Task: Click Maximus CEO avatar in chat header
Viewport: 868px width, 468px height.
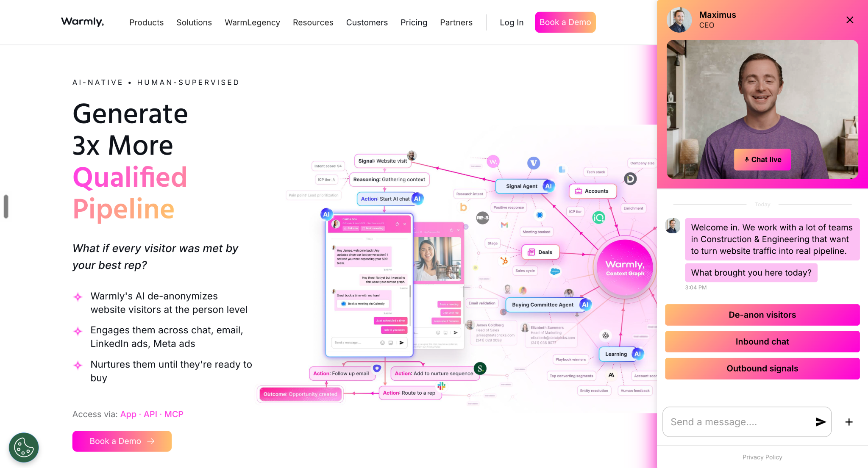Action: tap(679, 20)
